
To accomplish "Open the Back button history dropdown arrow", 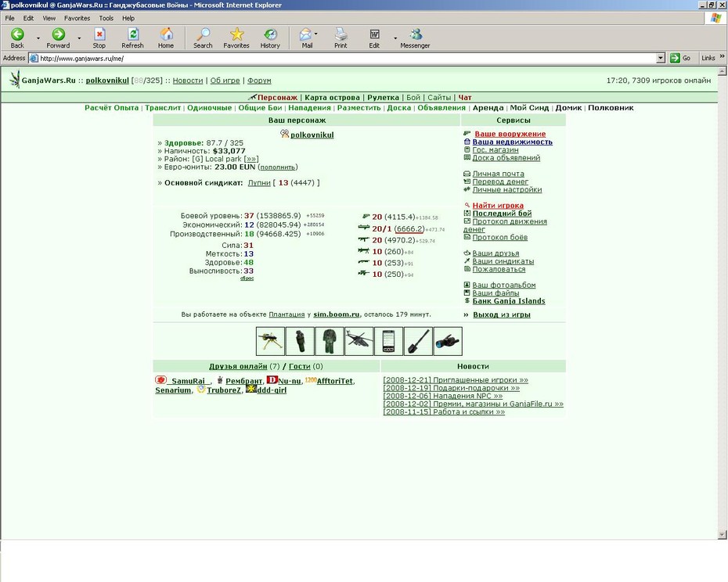I will (x=38, y=38).
